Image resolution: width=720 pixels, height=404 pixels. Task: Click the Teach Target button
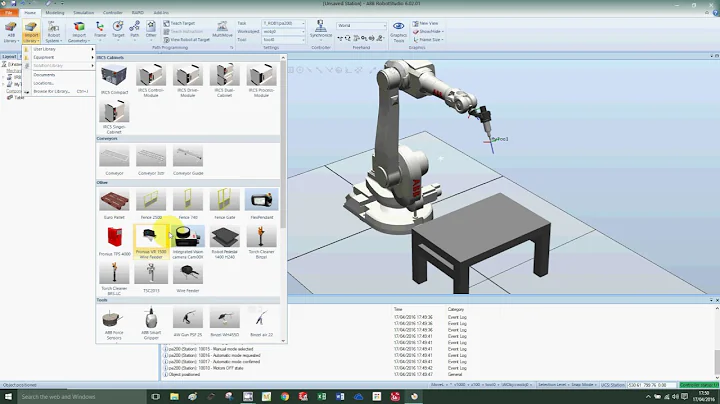pos(179,23)
